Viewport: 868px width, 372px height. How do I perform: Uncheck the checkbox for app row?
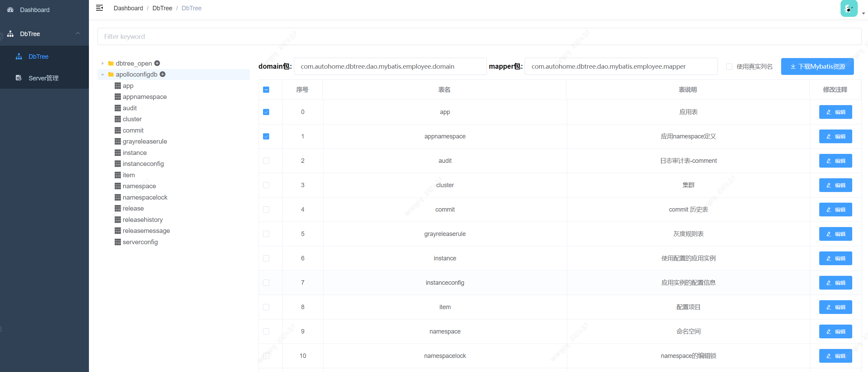[266, 112]
